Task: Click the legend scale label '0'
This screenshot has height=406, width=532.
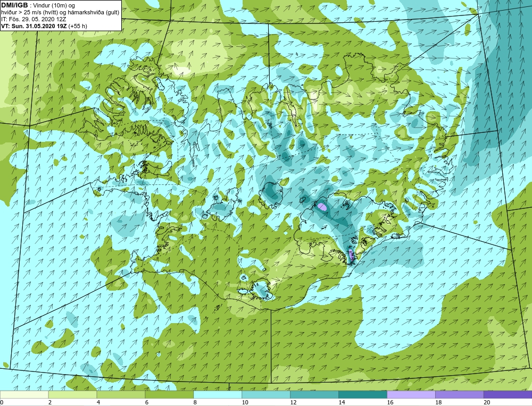Action: 2,403
